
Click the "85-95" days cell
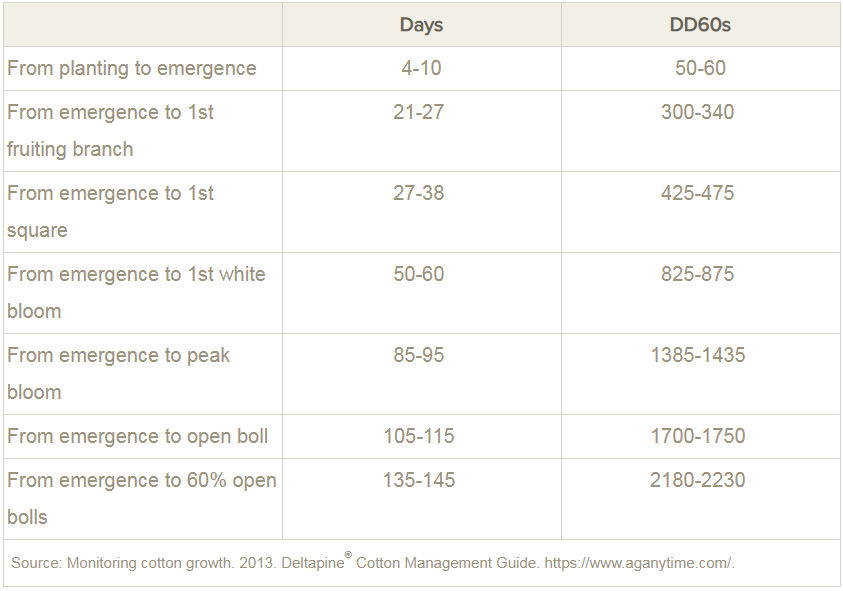tap(418, 355)
